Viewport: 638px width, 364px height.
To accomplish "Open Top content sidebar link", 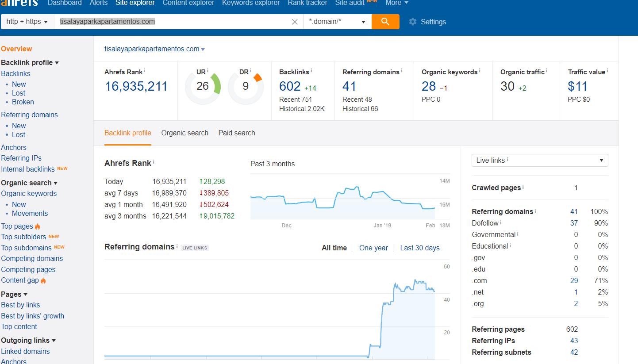I will (19, 326).
